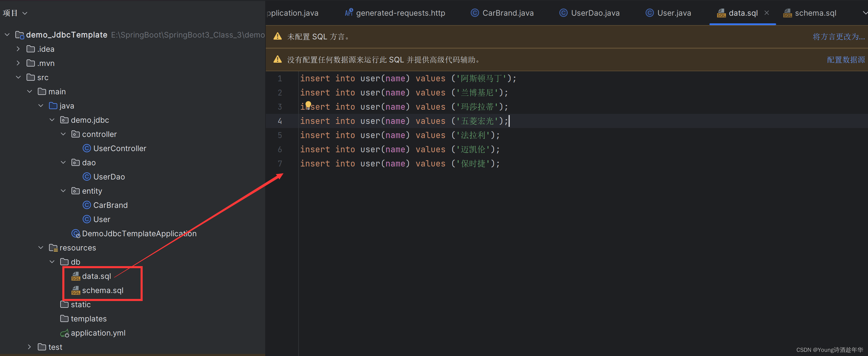Viewport: 868px width, 356px height.
Task: Select the CarBrand class icon in tree
Action: tap(87, 205)
